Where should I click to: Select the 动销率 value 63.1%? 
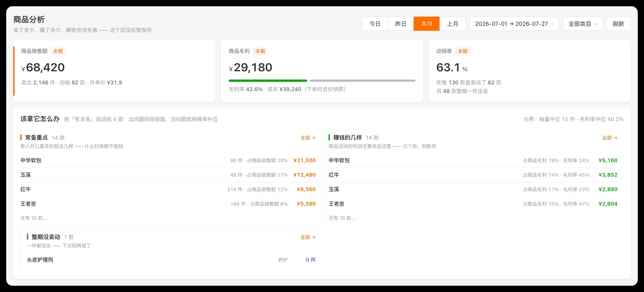(452, 68)
